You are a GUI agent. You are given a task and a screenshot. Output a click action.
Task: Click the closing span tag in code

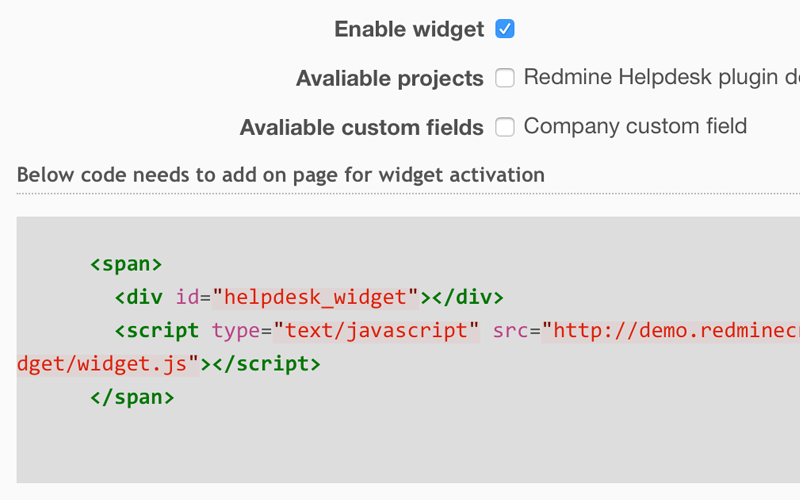[x=132, y=397]
